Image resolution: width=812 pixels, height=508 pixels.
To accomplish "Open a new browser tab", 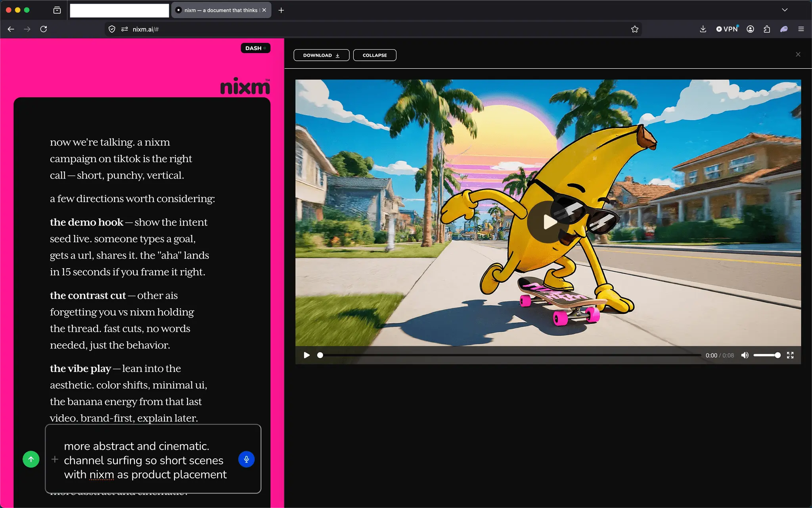I will tap(281, 10).
